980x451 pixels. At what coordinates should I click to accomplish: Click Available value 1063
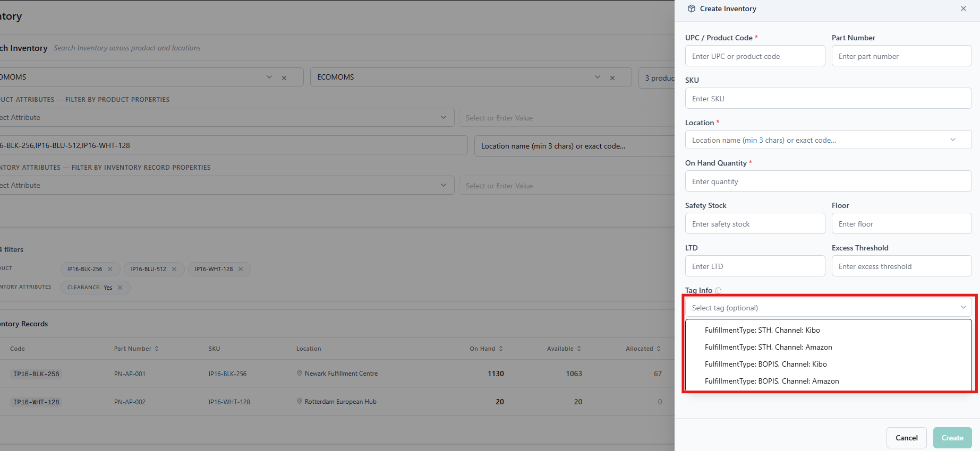[x=574, y=374]
